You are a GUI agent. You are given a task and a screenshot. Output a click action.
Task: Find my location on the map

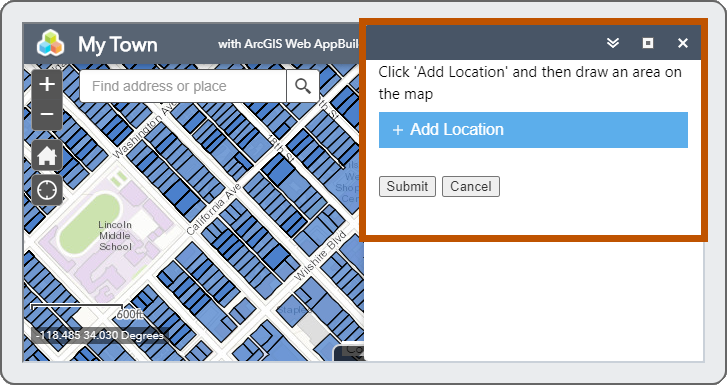pos(47,190)
